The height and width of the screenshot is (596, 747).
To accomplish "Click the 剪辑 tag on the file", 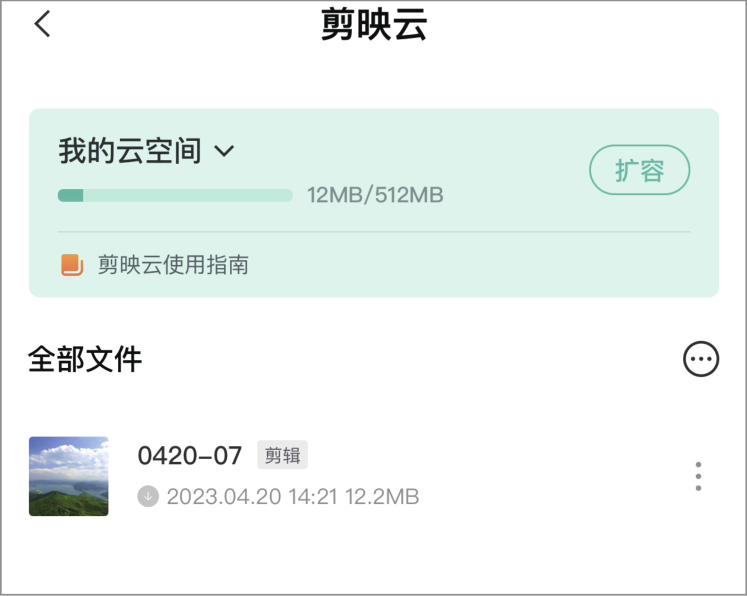I will [282, 456].
